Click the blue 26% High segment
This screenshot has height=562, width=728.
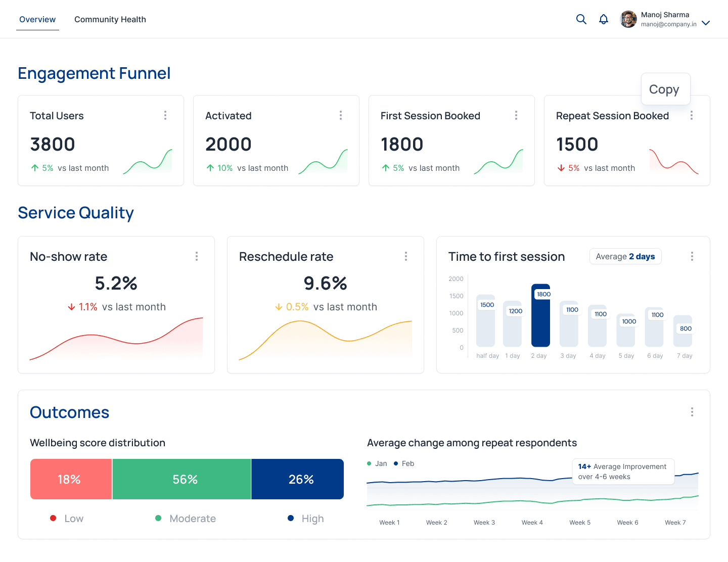coord(298,479)
